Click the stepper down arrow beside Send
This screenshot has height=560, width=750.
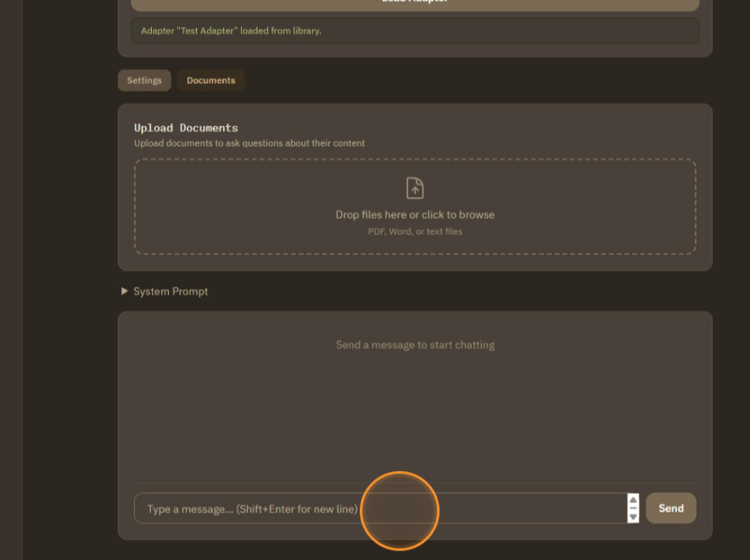pos(633,516)
